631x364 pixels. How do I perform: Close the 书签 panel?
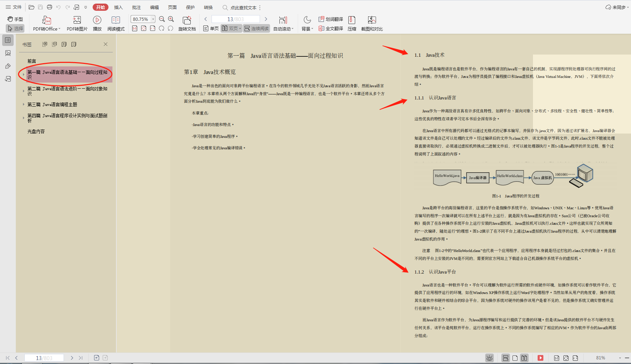(x=106, y=44)
